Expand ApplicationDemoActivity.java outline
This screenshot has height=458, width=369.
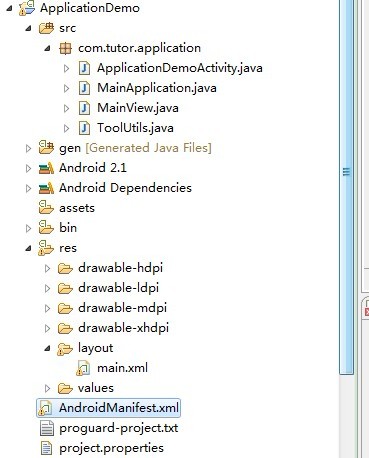pyautogui.click(x=66, y=68)
